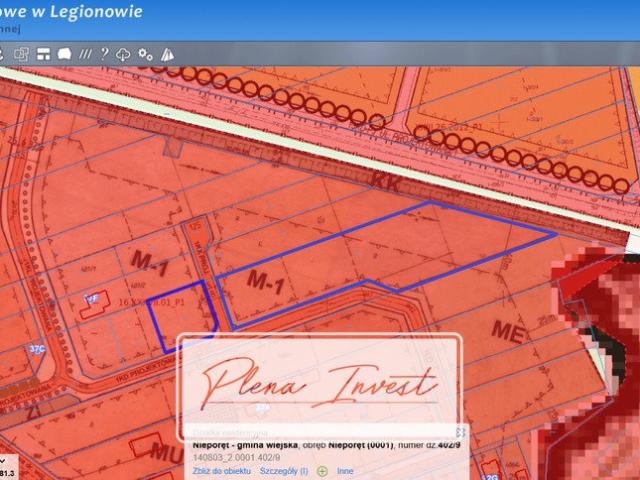Click the small blue-outlined parcel on the map
Image resolution: width=640 pixels, height=480 pixels.
(182, 316)
